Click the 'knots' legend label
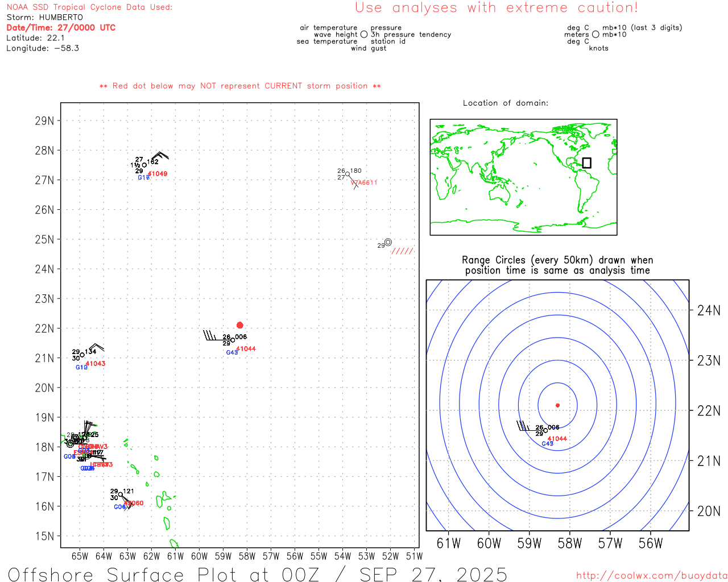Screen dimensions: 728x582 599,48
